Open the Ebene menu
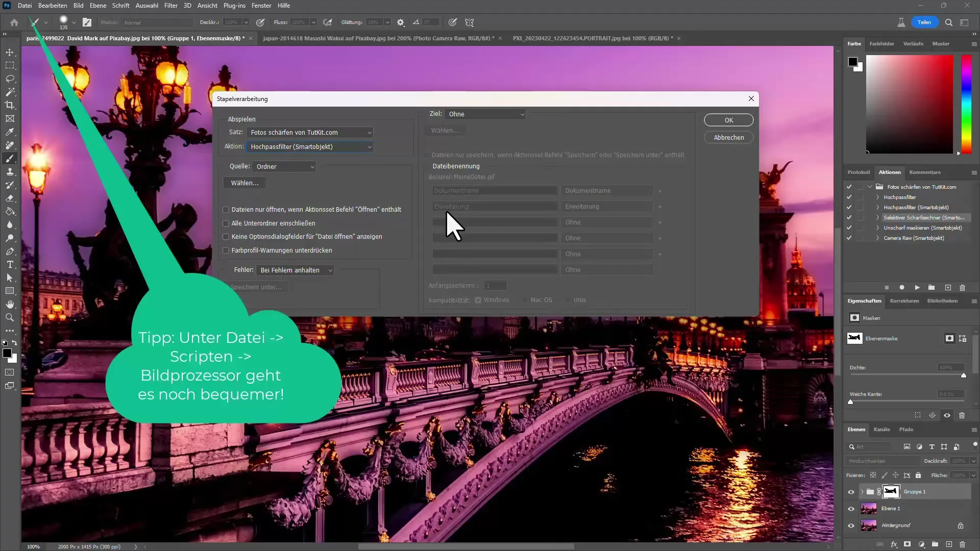Image resolution: width=980 pixels, height=551 pixels. 98,6
